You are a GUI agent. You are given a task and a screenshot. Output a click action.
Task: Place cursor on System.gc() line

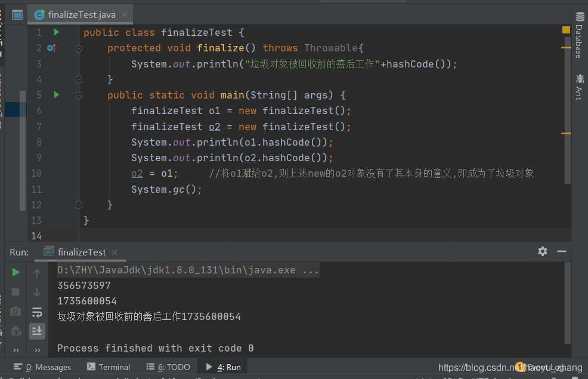pos(166,189)
